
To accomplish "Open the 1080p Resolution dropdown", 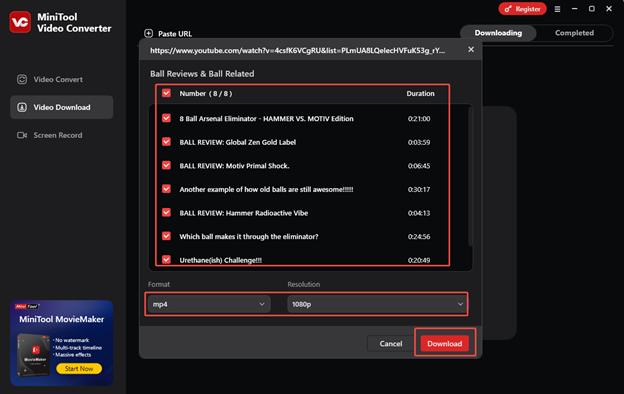I will tap(377, 304).
